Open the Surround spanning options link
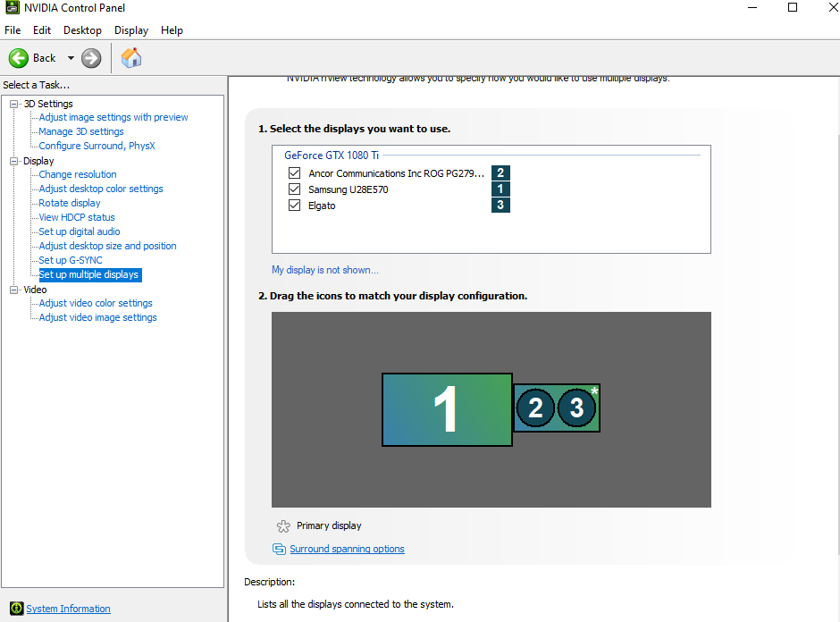 (347, 549)
